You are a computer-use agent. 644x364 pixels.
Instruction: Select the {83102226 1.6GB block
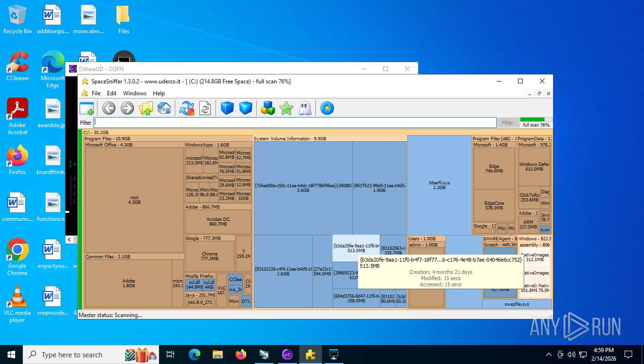[x=283, y=271]
